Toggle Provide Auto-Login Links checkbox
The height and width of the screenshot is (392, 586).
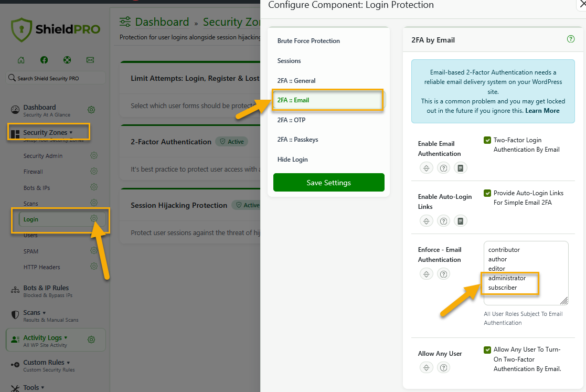487,193
